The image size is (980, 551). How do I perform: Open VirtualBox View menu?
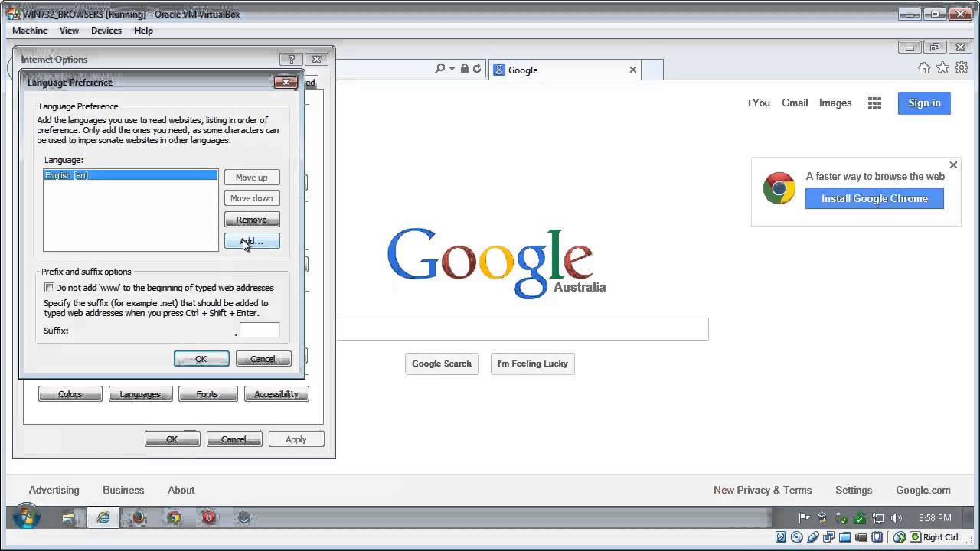[70, 31]
